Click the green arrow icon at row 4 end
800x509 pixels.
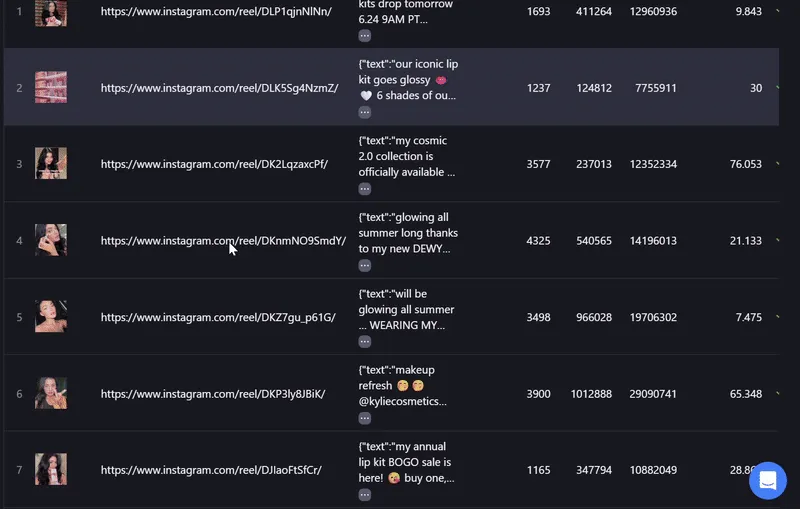[x=777, y=240]
